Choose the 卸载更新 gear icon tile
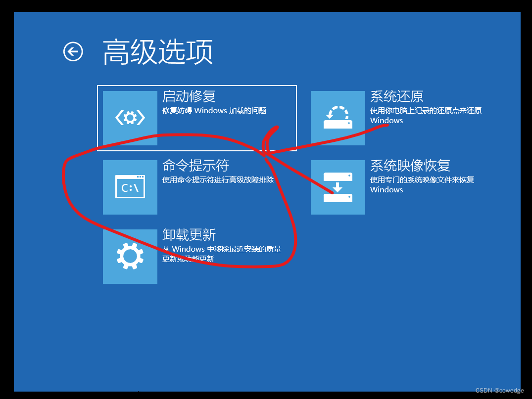This screenshot has height=399, width=532. tap(130, 256)
